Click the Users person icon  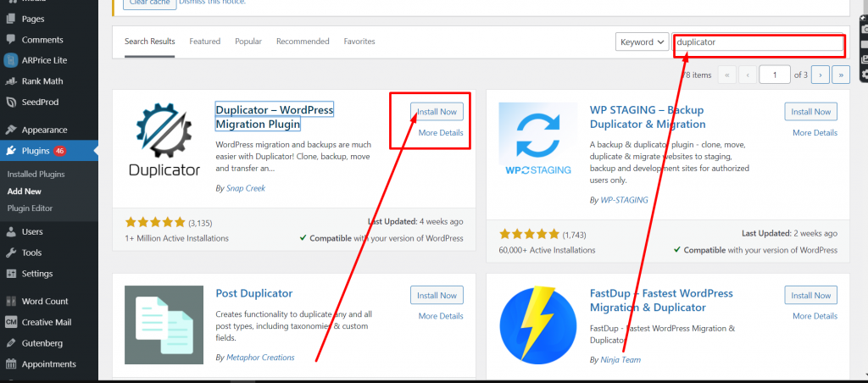(x=10, y=232)
